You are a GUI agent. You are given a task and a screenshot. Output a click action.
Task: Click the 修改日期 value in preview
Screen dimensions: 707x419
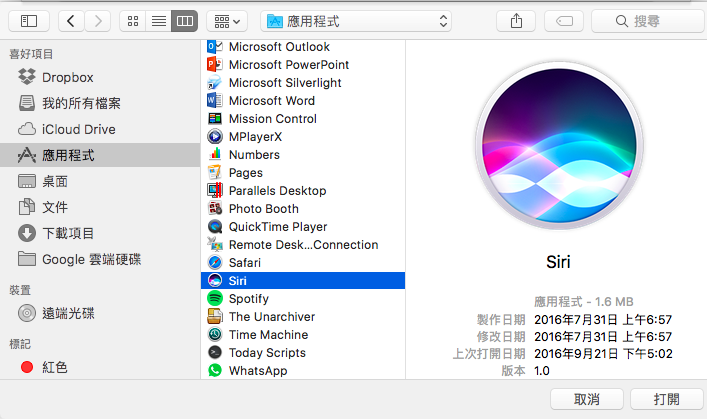click(603, 337)
